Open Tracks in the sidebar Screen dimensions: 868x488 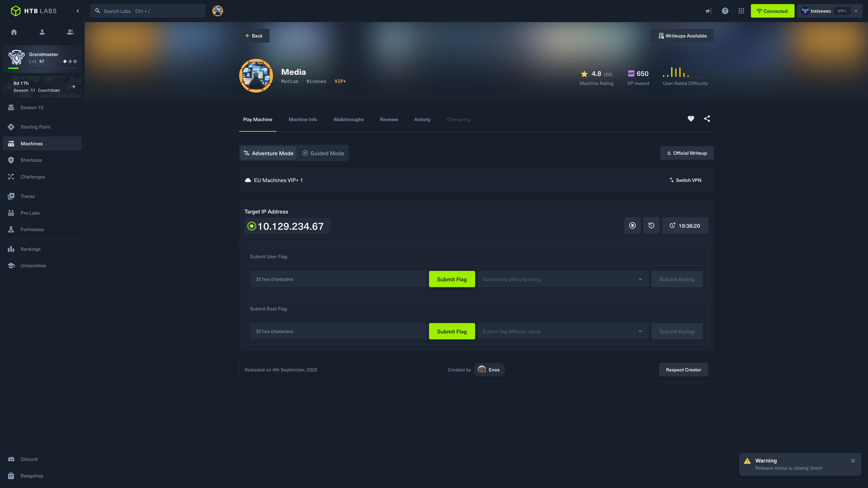click(x=42, y=197)
